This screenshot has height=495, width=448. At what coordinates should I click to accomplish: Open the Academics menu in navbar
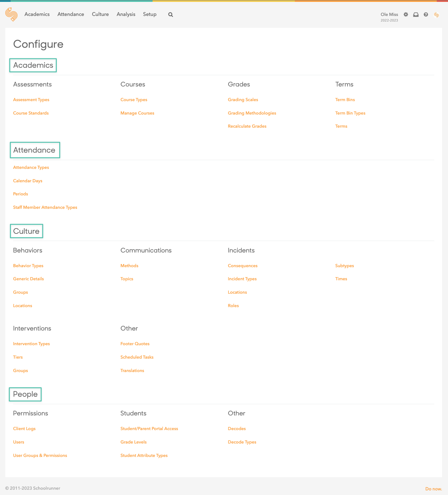[37, 14]
